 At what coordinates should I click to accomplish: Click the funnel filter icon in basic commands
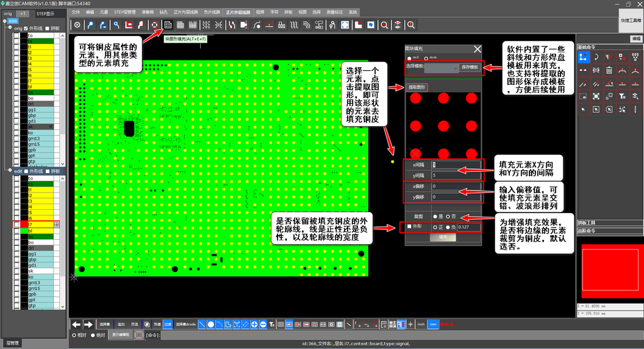coord(622,96)
